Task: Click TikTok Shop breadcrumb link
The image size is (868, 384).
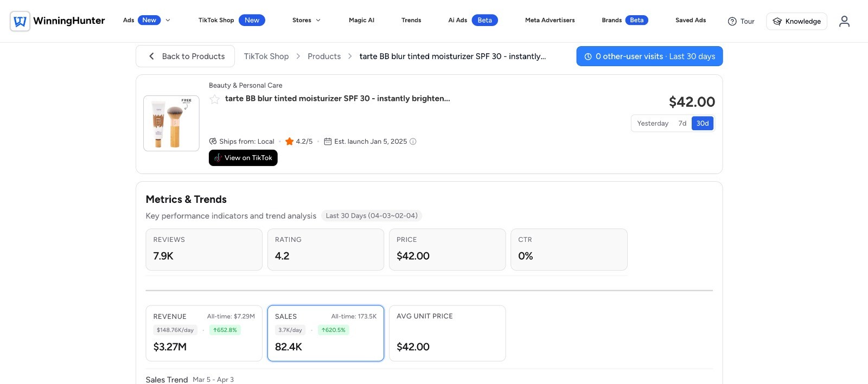Action: click(x=266, y=56)
